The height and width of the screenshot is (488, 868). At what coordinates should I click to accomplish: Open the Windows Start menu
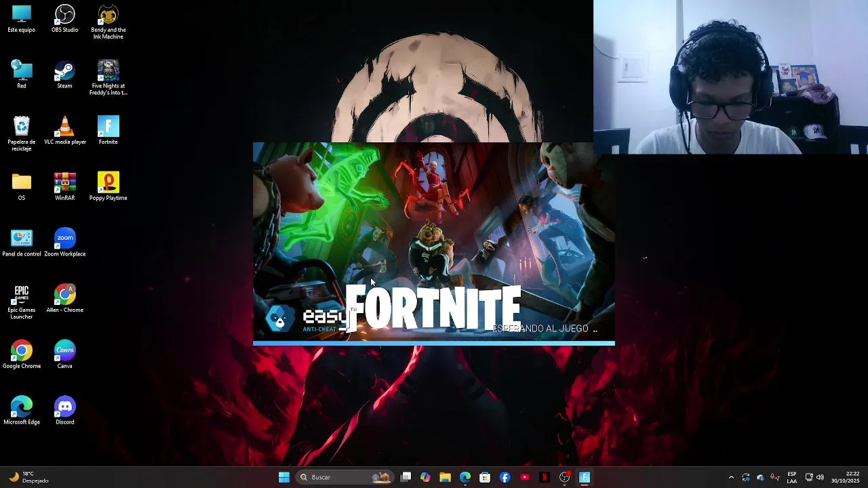284,477
